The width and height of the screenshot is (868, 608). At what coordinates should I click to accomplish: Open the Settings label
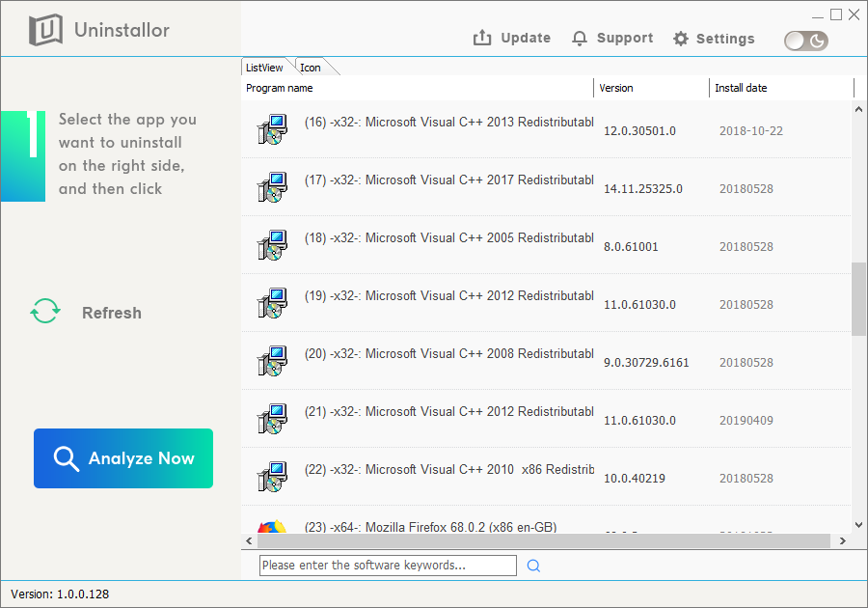click(725, 39)
